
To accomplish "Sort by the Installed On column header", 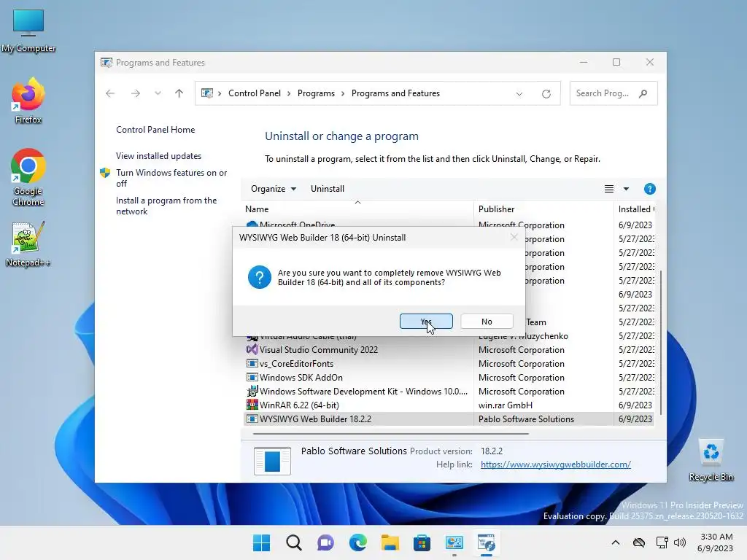I will [x=635, y=209].
